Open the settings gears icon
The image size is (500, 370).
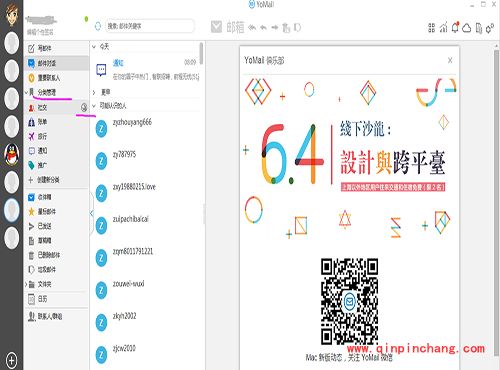click(x=490, y=28)
